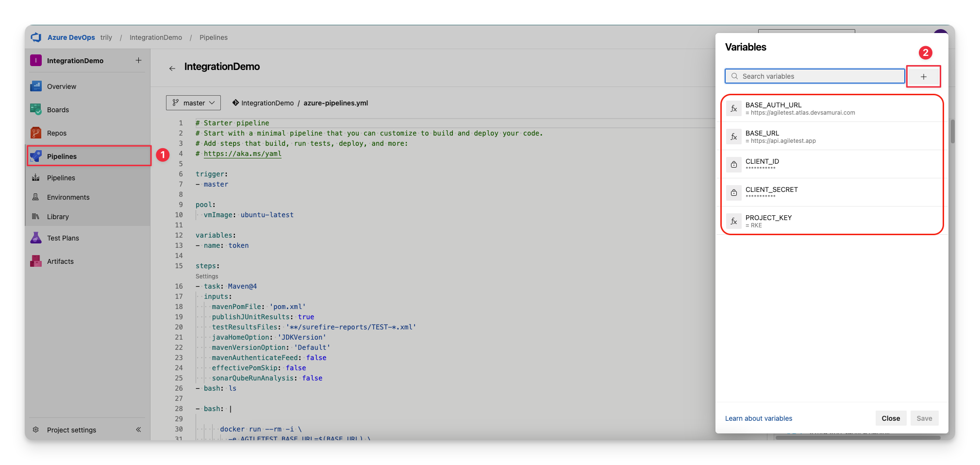980x465 pixels.
Task: Select Test Plans in the sidebar
Action: (x=62, y=238)
